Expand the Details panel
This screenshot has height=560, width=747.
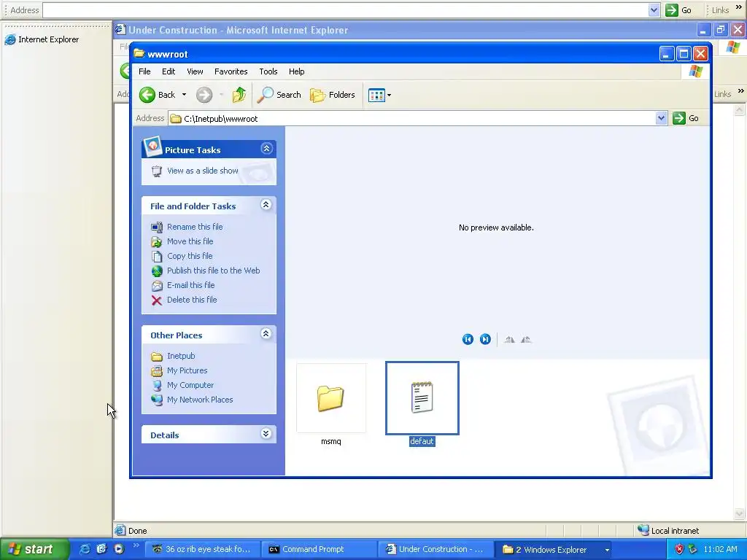[266, 434]
